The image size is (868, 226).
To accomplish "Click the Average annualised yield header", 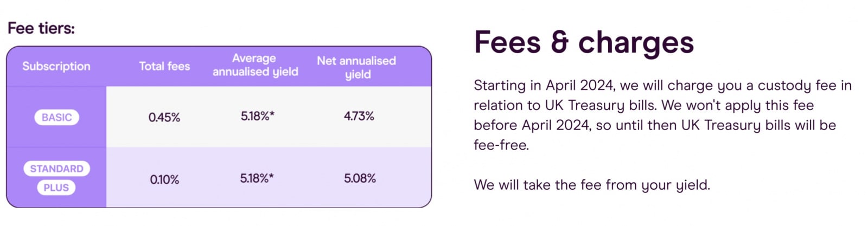I will 255,65.
